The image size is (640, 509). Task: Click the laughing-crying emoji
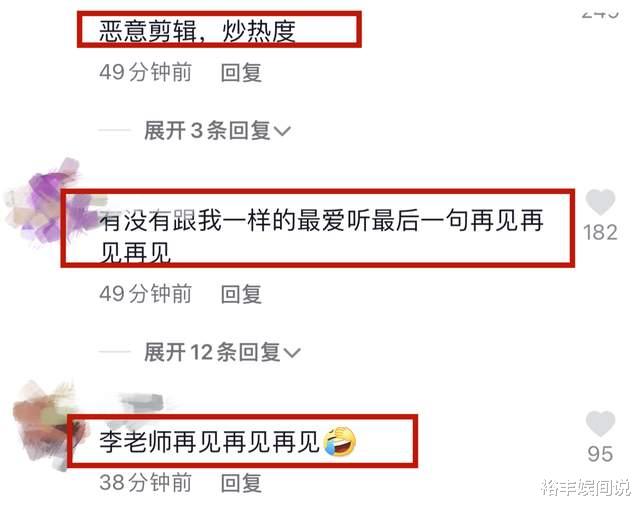[339, 441]
